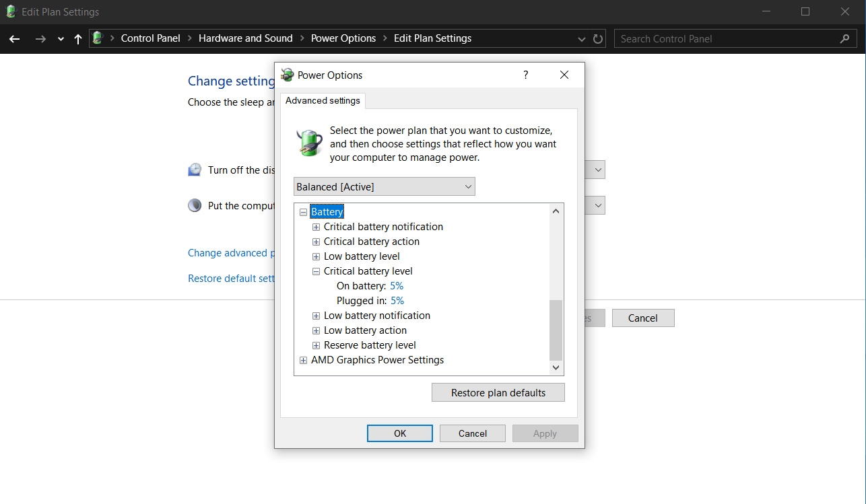
Task: Click the settings list scroll up arrow
Action: point(556,211)
